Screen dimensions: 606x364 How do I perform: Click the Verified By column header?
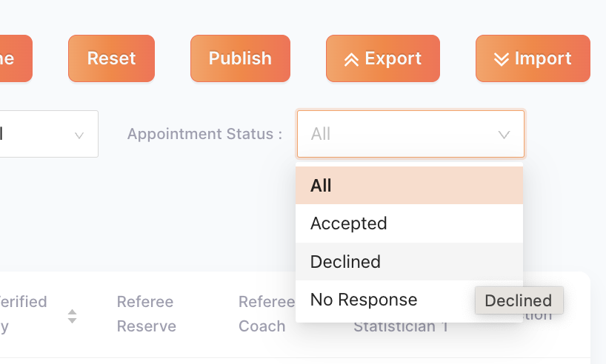(x=23, y=314)
